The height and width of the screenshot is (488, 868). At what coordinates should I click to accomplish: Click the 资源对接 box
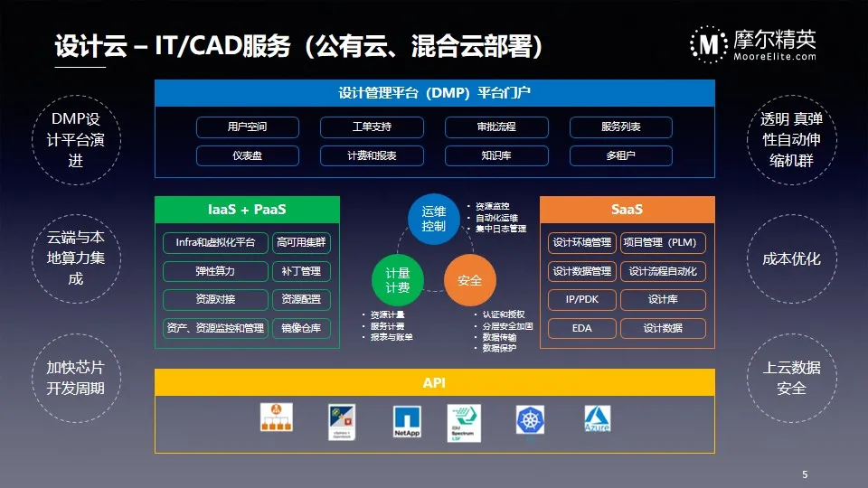pyautogui.click(x=215, y=299)
